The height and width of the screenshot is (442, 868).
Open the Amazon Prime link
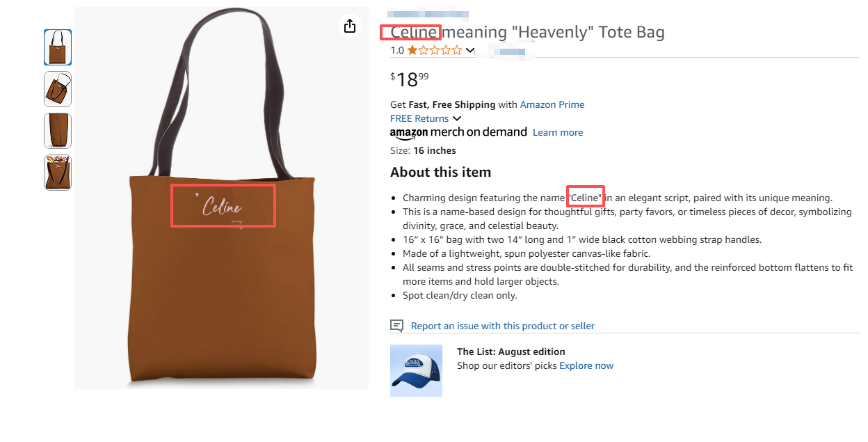tap(552, 104)
